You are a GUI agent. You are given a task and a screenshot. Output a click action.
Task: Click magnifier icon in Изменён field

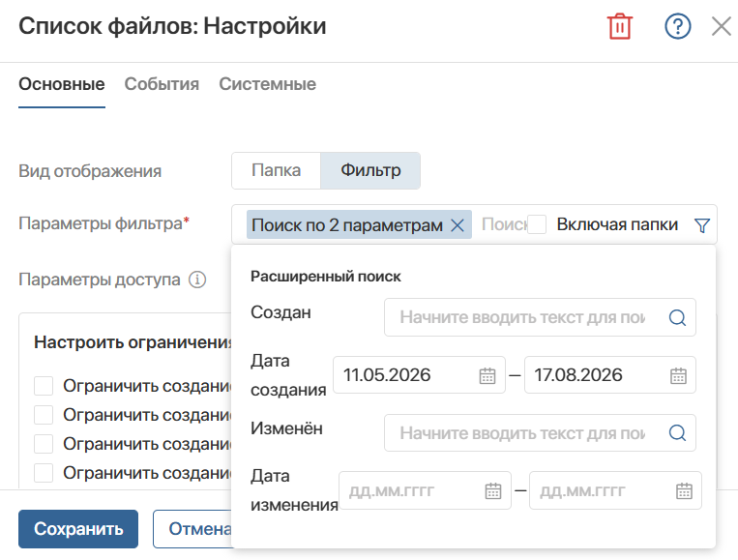click(677, 432)
